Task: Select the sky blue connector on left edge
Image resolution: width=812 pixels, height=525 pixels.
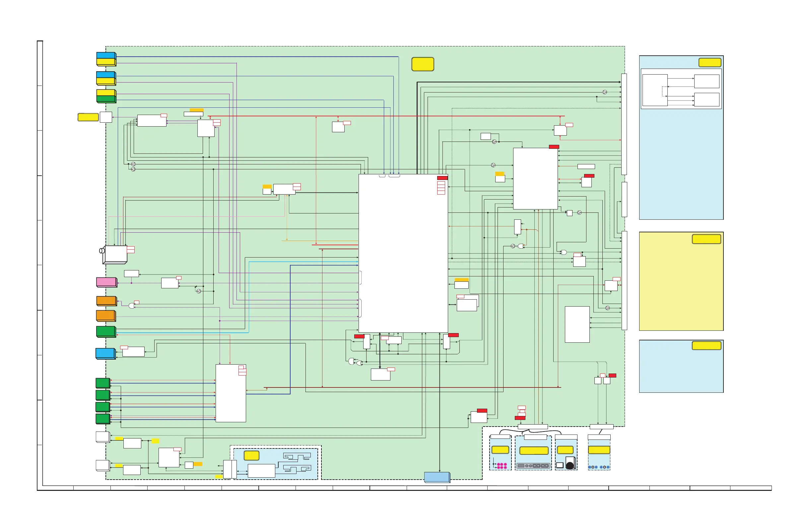Action: (x=105, y=354)
